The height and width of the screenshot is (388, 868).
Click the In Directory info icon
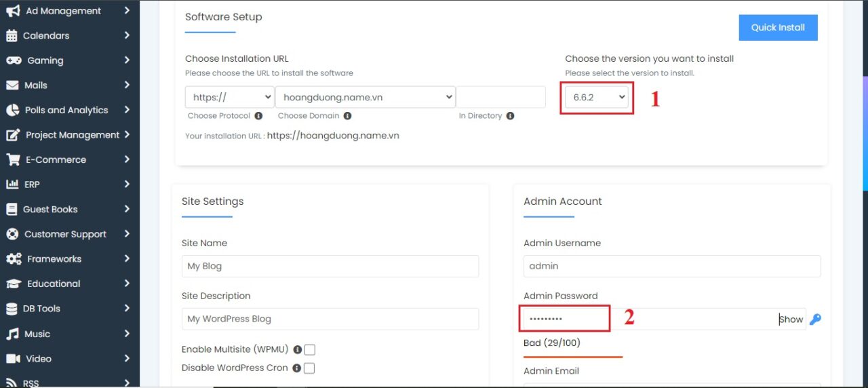(510, 116)
